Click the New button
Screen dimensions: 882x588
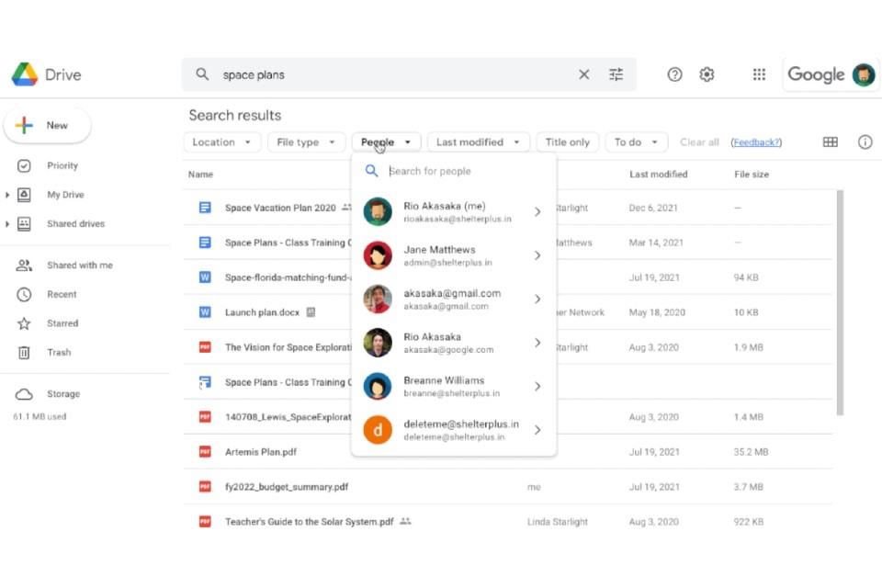(x=48, y=126)
